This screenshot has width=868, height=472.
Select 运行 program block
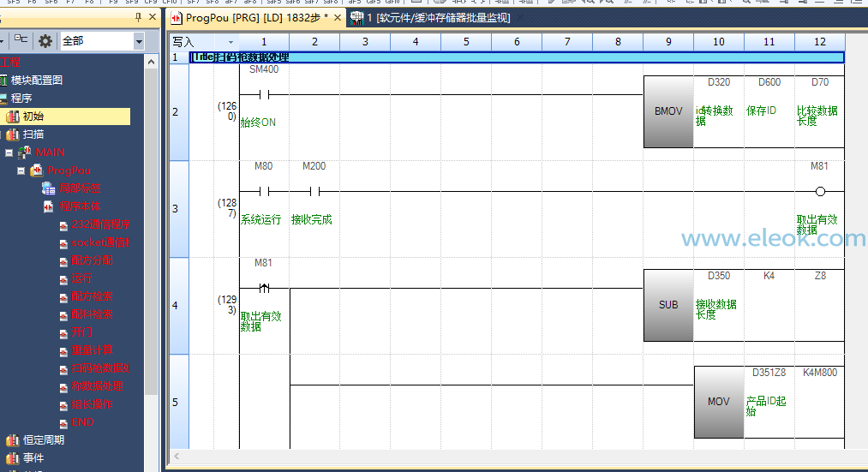[x=81, y=278]
